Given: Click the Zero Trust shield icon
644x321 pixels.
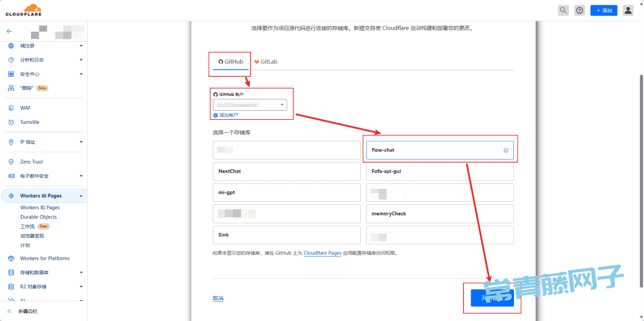Looking at the screenshot, I should pos(11,162).
